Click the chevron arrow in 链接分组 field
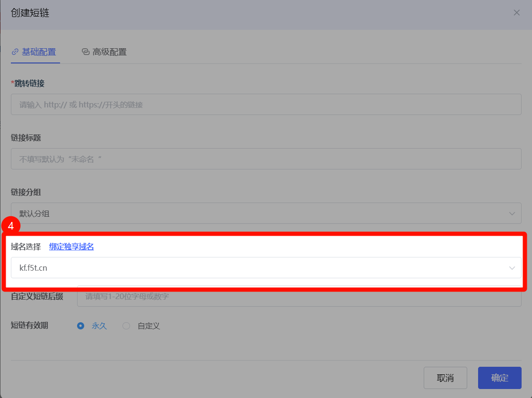Viewport: 532px width, 398px height. pos(512,213)
